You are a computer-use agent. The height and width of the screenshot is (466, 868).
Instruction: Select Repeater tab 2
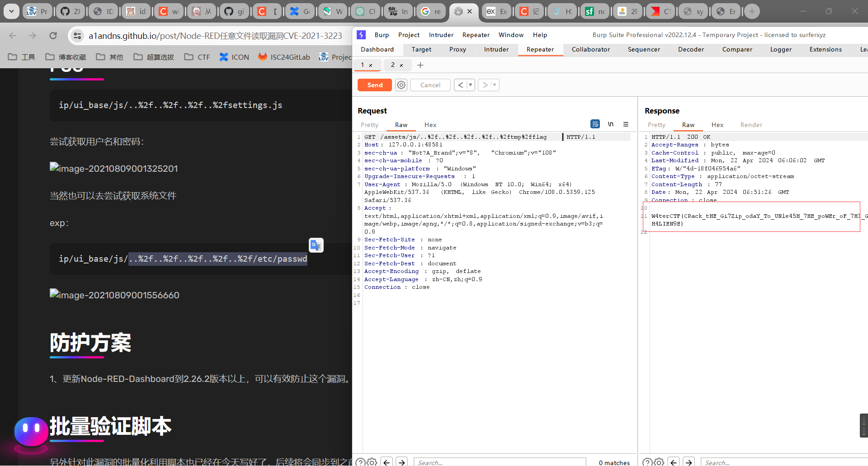click(392, 65)
